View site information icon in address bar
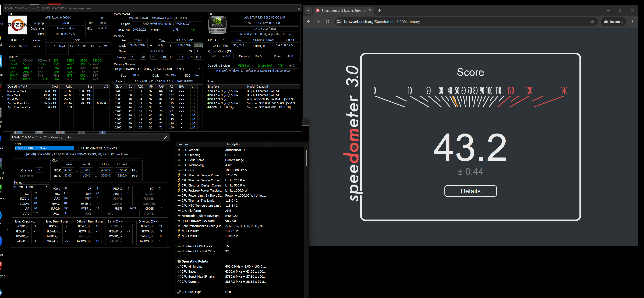 tap(339, 21)
